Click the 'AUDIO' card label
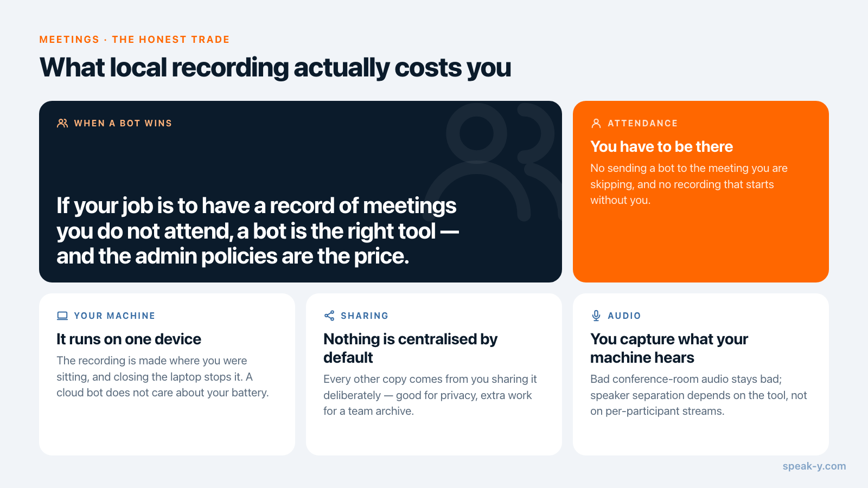 pyautogui.click(x=624, y=316)
